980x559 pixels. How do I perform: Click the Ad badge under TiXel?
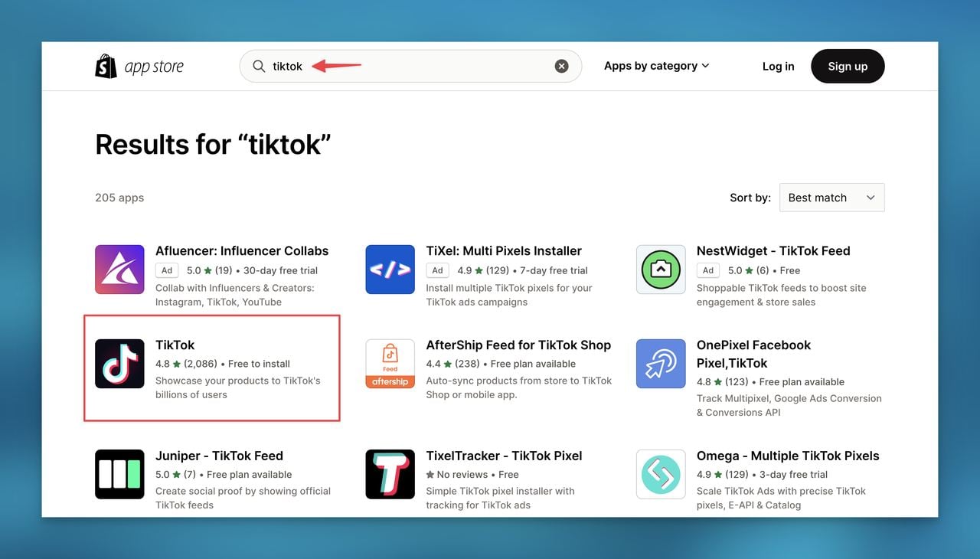(438, 270)
